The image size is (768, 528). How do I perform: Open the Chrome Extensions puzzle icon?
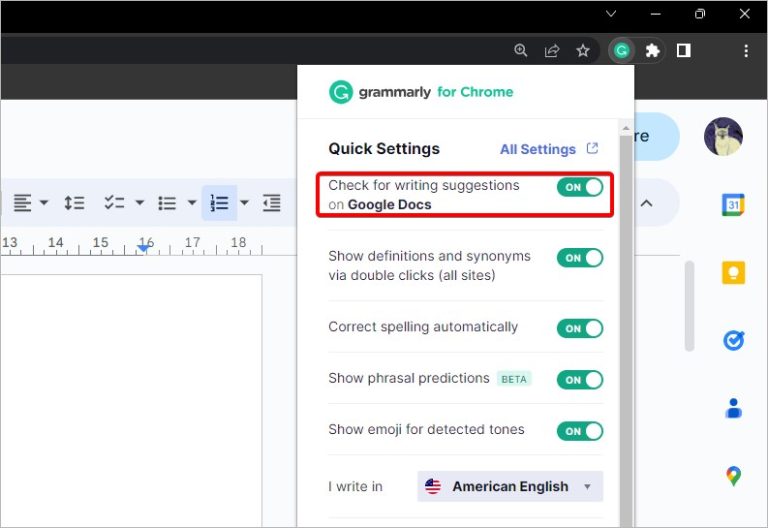click(652, 50)
